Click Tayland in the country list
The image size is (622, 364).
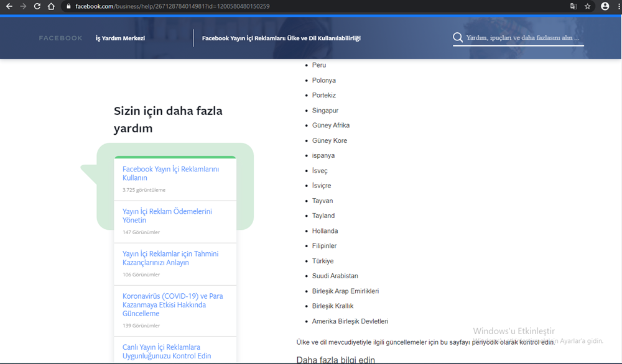coord(323,216)
